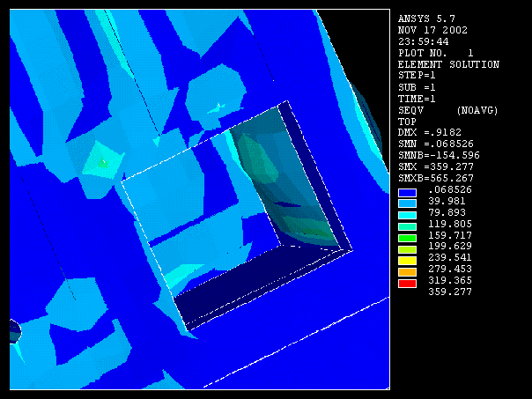
Task: Click the PLOT NO. 1 label
Action: tap(436, 53)
